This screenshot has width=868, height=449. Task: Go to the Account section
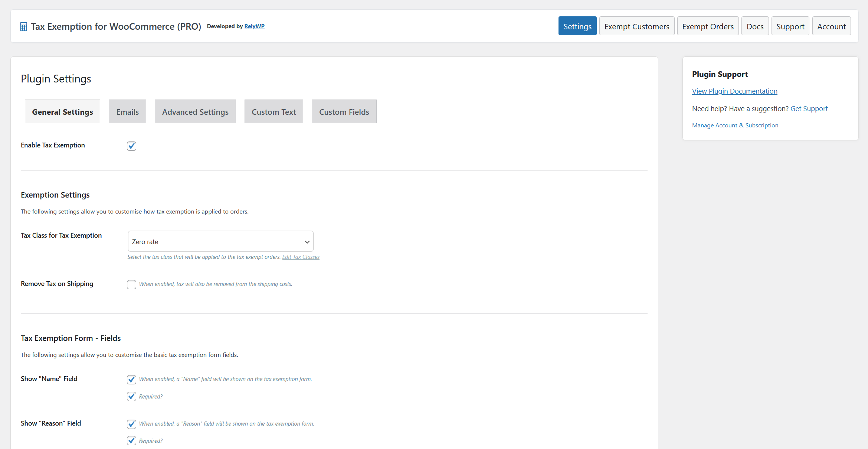831,26
